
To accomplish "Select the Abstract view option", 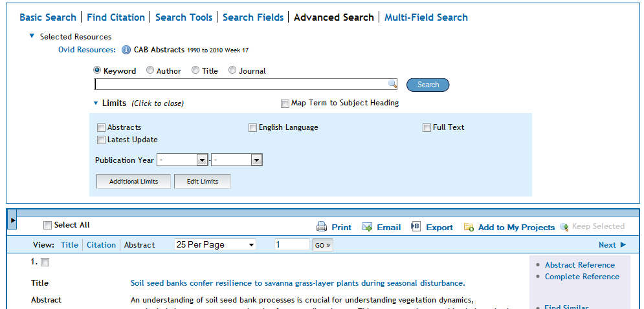I will click(x=140, y=245).
